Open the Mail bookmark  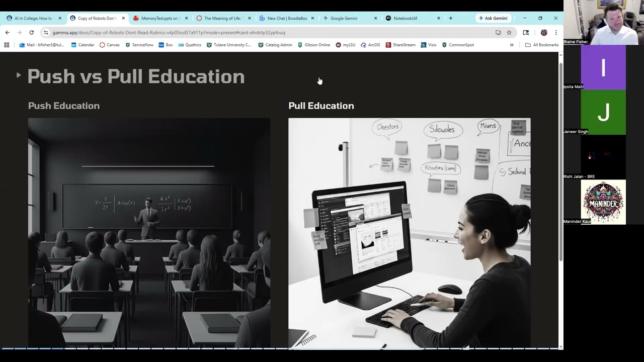pyautogui.click(x=42, y=45)
